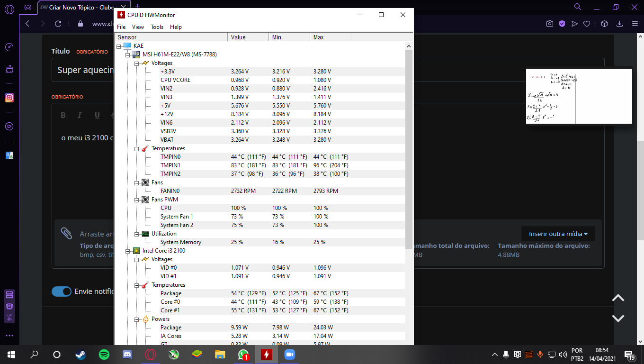Click the floating math notes thumbnail
Viewport: 644px width, 364px height.
pos(579,96)
